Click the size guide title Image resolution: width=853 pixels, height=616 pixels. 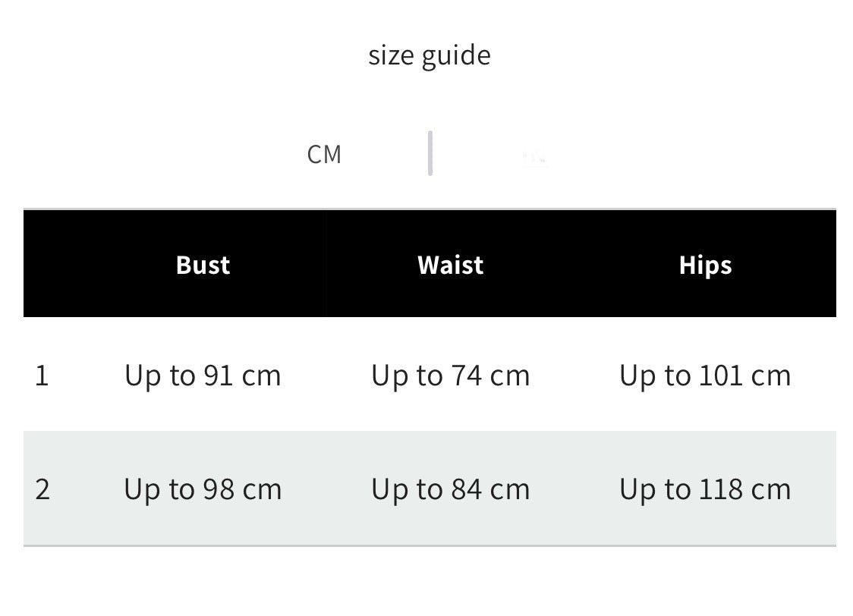430,56
